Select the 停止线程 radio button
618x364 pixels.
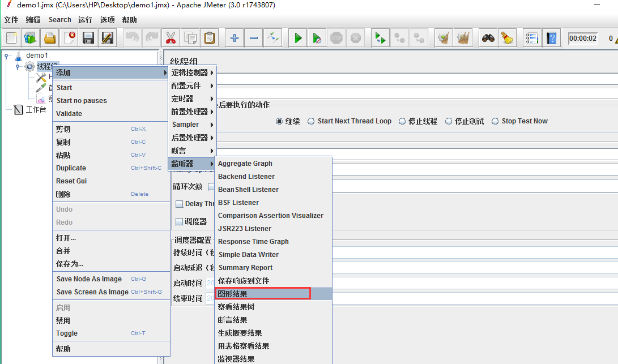click(402, 121)
